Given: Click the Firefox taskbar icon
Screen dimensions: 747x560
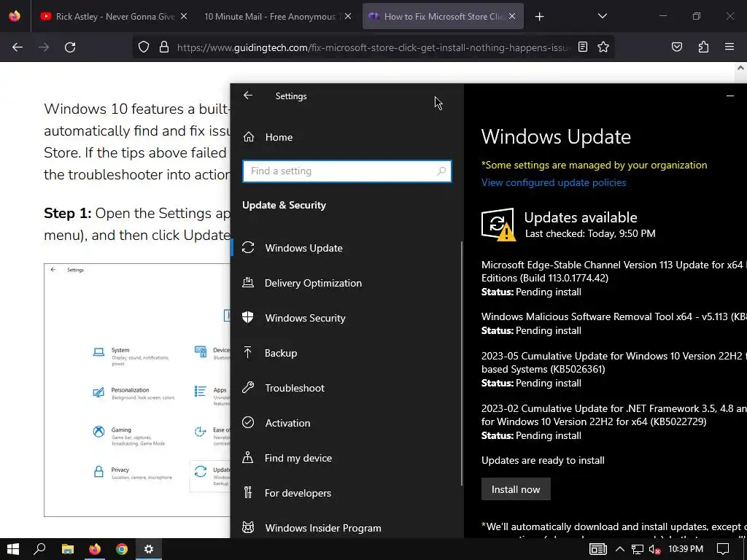Looking at the screenshot, I should [95, 549].
